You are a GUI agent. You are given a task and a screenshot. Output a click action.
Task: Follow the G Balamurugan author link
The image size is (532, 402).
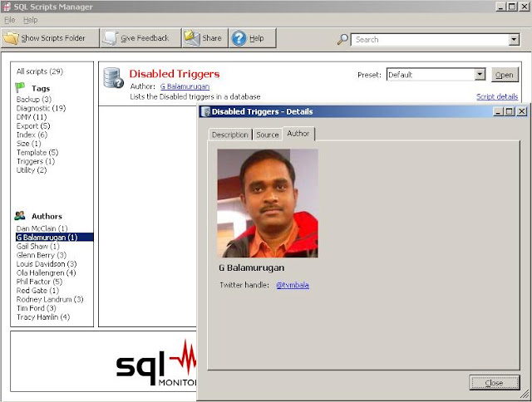tap(185, 86)
